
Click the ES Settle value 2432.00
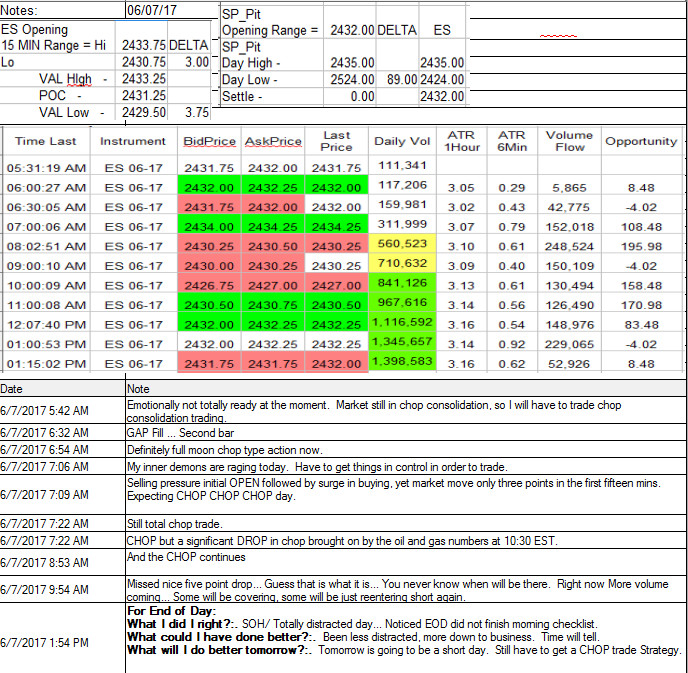[442, 96]
